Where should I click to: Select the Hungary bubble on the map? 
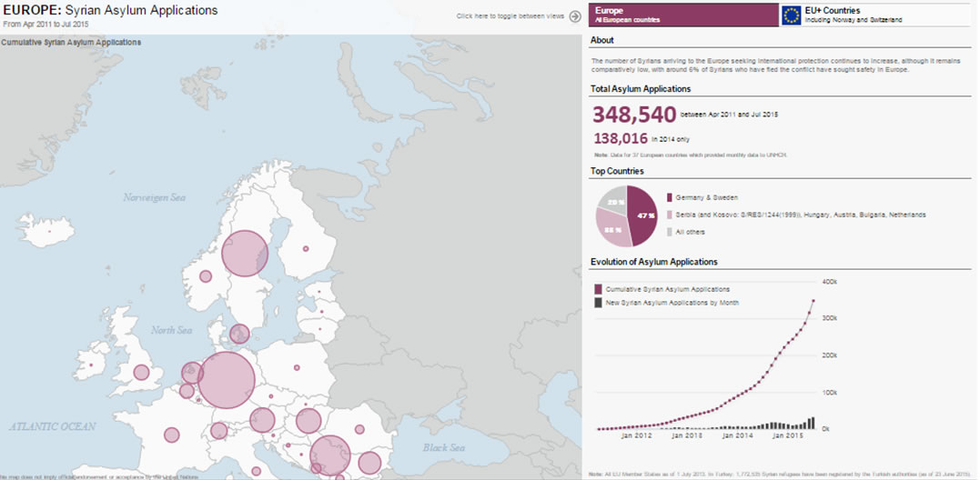308,420
